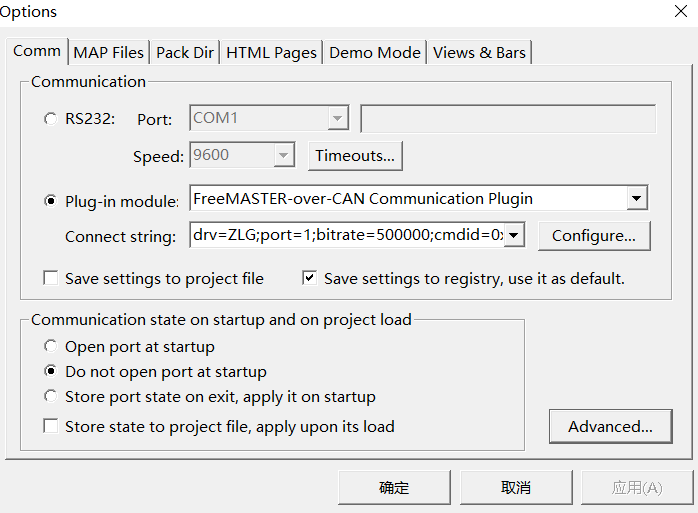The image size is (698, 513).
Task: Choose Open port at startup
Action: [x=51, y=347]
